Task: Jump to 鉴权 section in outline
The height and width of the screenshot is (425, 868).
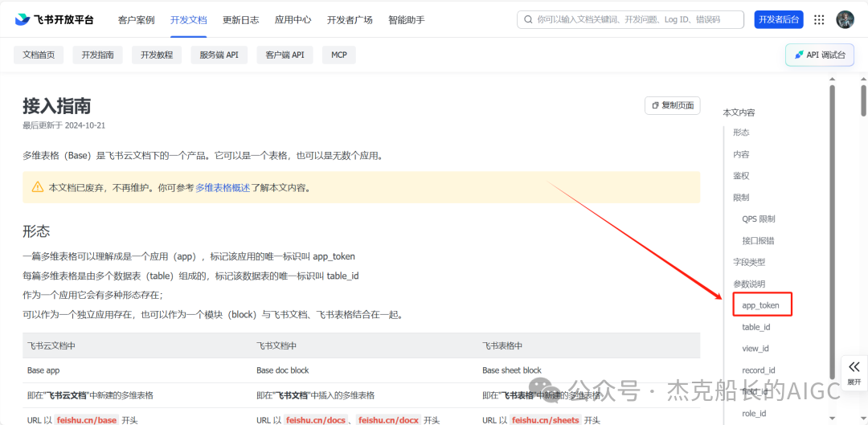Action: (x=741, y=176)
